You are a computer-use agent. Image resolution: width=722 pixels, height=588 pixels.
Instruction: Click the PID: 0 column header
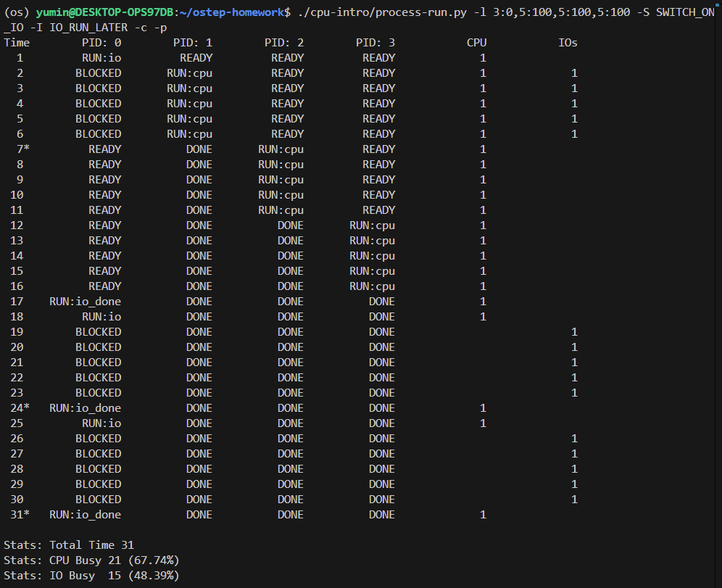[101, 43]
